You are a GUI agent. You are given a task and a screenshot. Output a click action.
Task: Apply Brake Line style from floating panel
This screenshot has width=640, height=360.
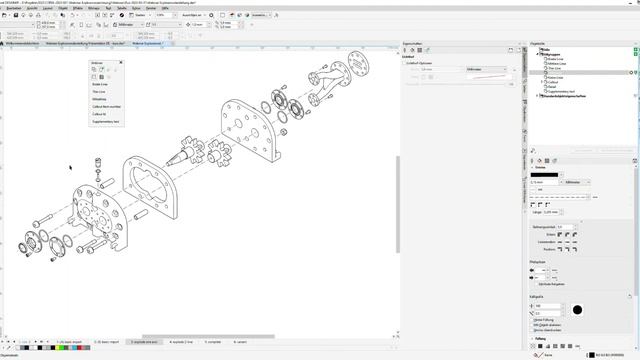click(x=100, y=84)
